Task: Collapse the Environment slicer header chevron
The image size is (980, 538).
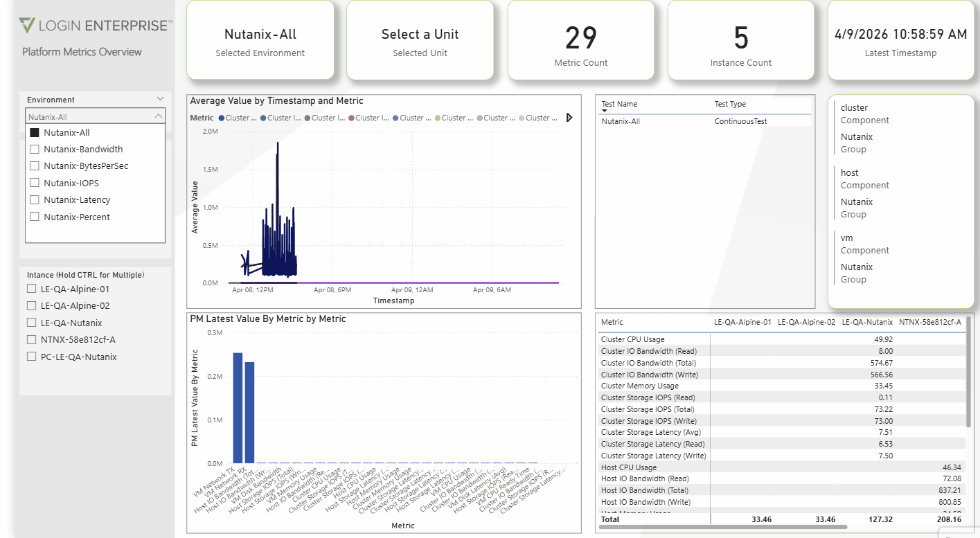Action: 161,100
